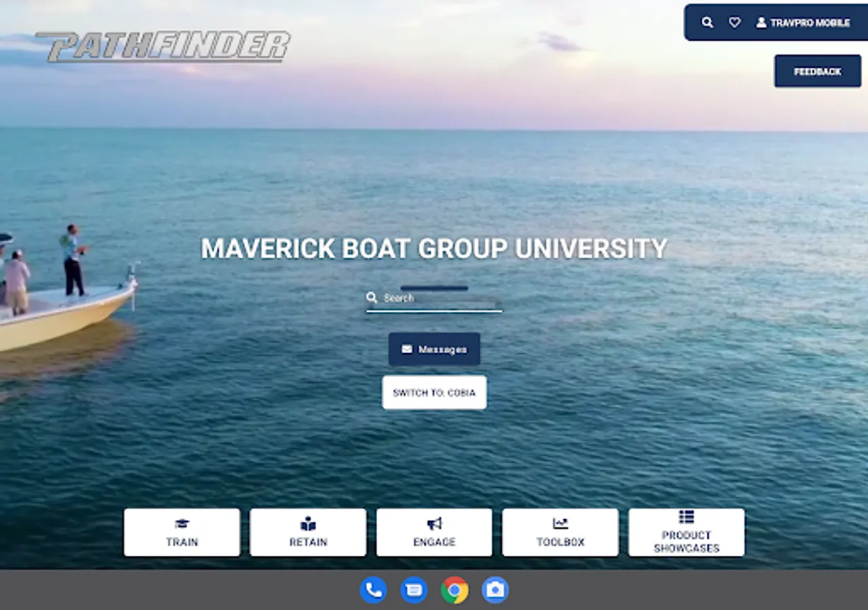Open the search magnifier in the top bar
Image resolution: width=868 pixels, height=610 pixels.
point(707,22)
